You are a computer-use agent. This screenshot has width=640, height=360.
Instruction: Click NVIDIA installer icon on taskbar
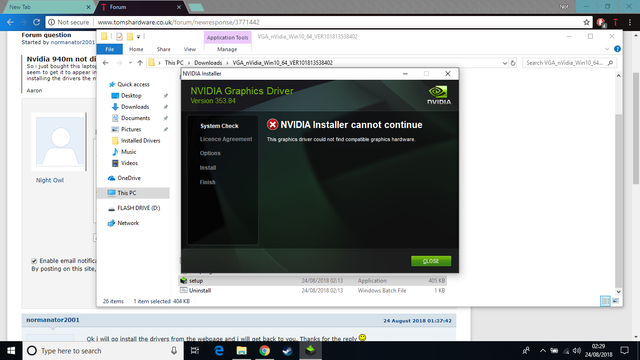click(x=310, y=351)
